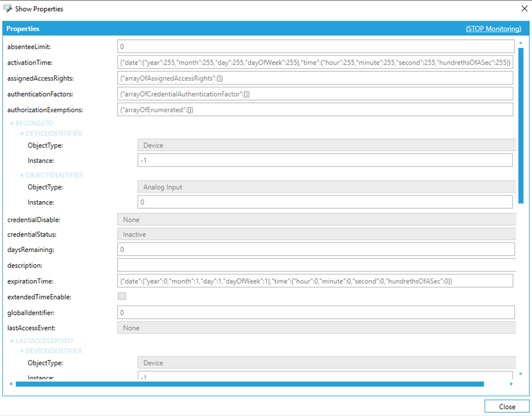
Task: Click the scroll right arrow
Action: 511,384
